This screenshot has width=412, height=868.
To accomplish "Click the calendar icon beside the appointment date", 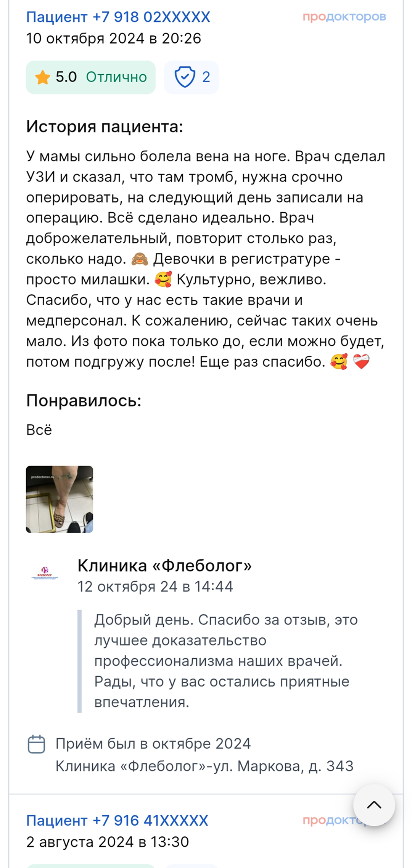I will tap(37, 744).
